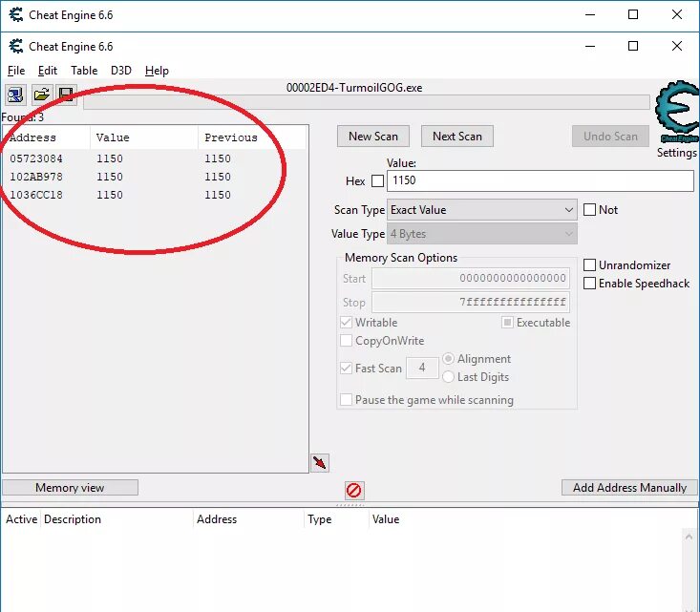Click the Next Scan button
This screenshot has width=700, height=612.
457,137
